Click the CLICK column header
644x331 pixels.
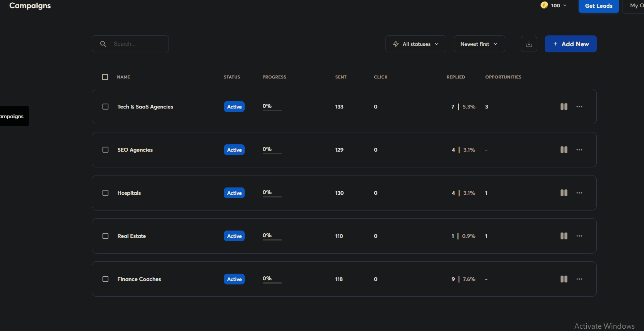pos(380,77)
